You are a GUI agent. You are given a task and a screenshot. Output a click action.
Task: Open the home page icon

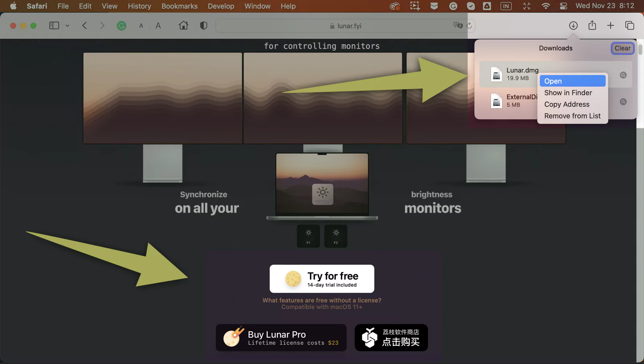tap(184, 25)
